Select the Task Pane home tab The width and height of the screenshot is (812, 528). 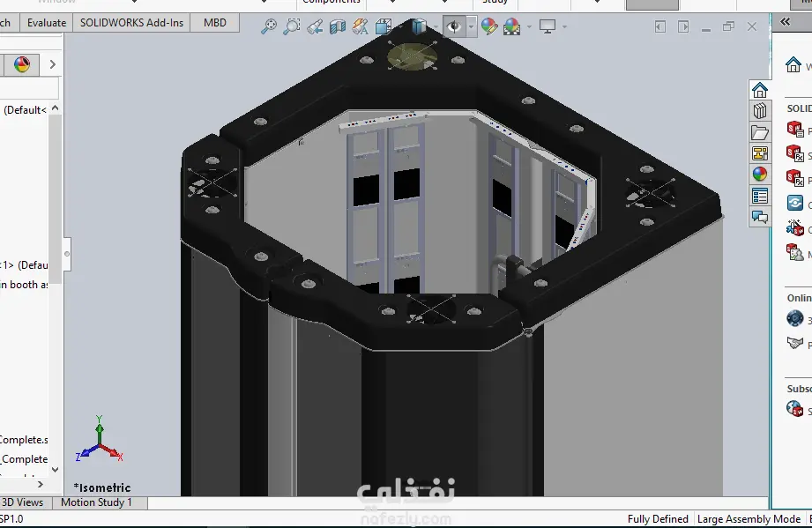(760, 90)
